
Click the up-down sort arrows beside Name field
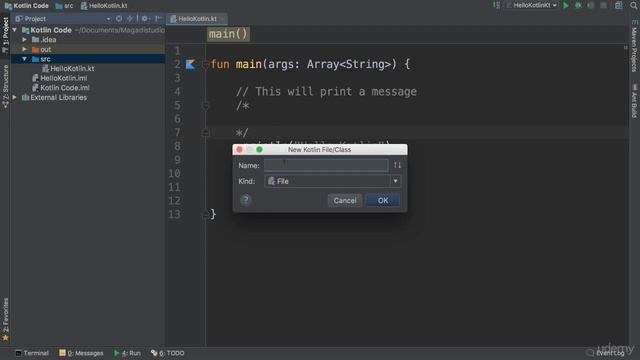click(x=397, y=165)
